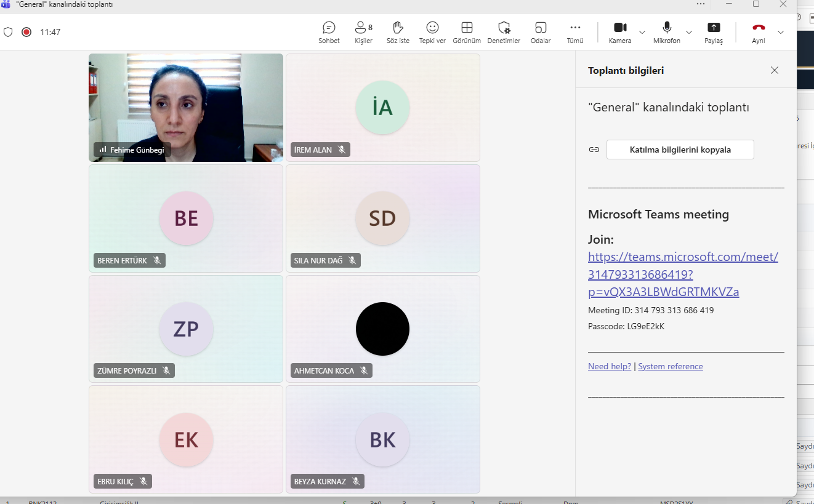Click the link icon beside copy button
This screenshot has width=814, height=504.
coord(594,150)
